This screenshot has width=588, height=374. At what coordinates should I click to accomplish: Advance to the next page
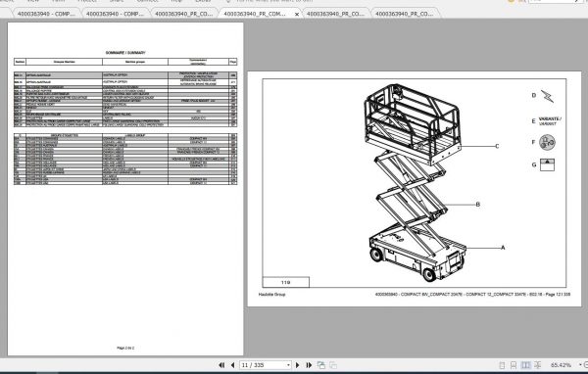coord(298,365)
